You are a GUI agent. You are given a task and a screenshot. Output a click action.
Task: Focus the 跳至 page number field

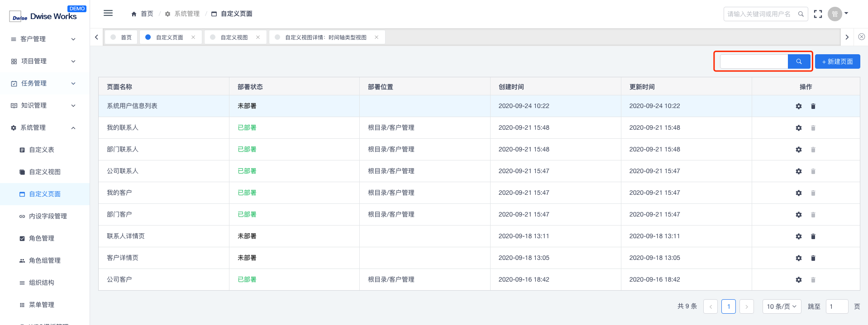(x=837, y=306)
